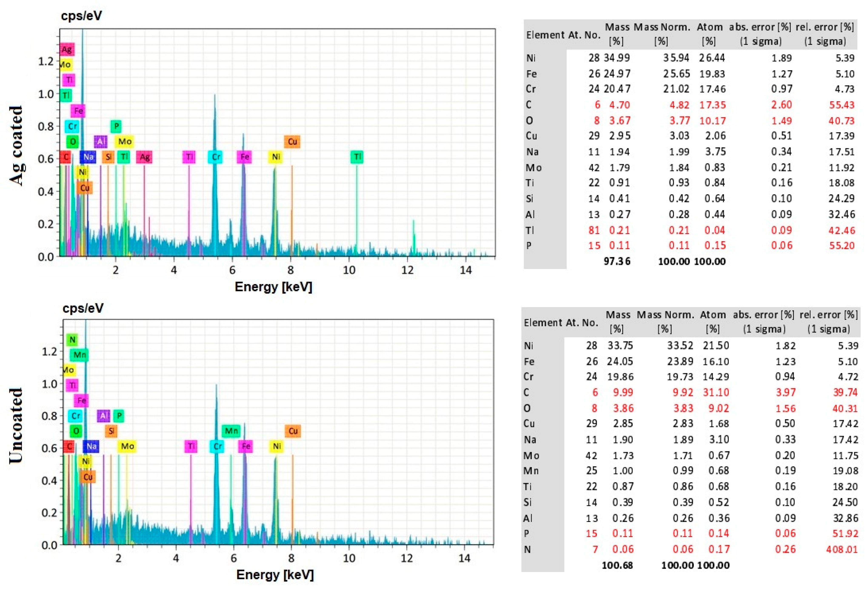Screen dimensions: 868x592
Task: Click 'rel. error [%]' header in bottom table
Action: click(828, 322)
